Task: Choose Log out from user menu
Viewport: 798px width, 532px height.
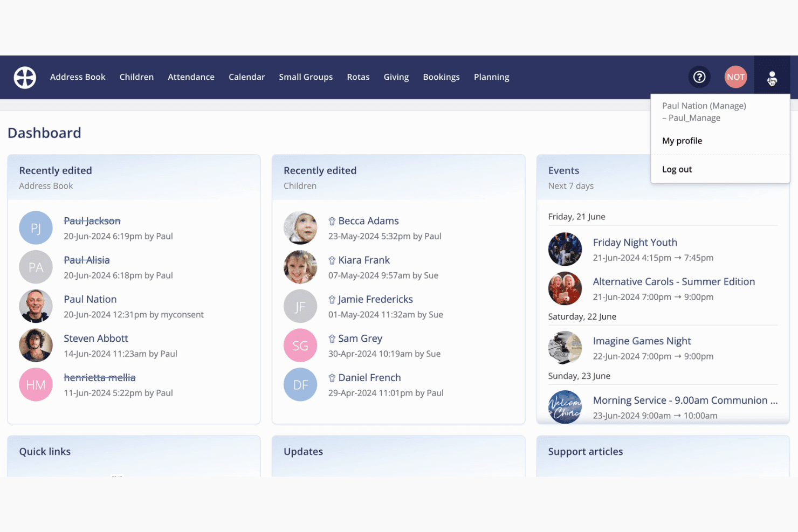Action: [677, 169]
